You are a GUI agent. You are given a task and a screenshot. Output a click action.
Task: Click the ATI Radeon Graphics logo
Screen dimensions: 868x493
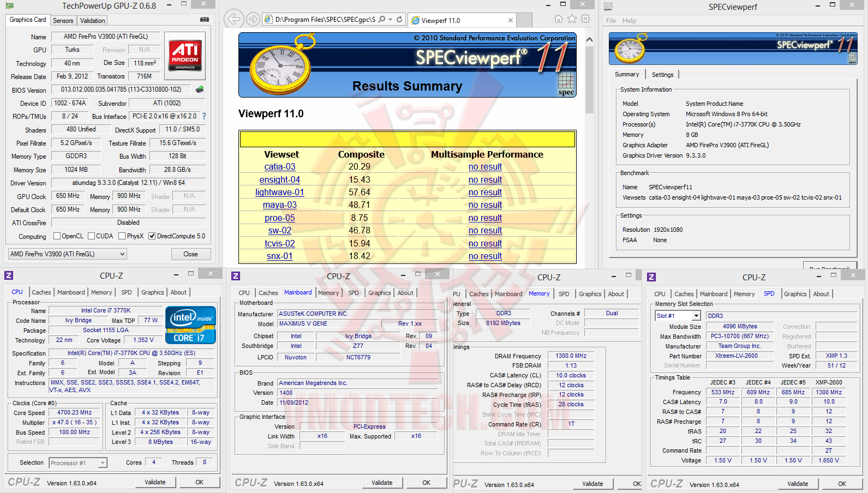pyautogui.click(x=185, y=55)
